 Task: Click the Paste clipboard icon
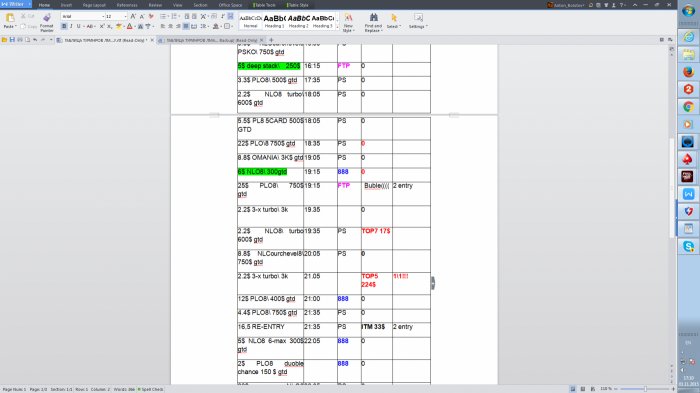coord(10,18)
